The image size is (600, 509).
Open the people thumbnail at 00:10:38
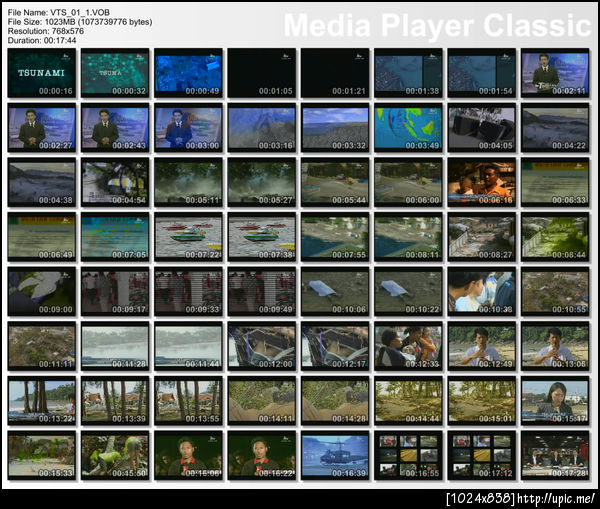click(482, 292)
